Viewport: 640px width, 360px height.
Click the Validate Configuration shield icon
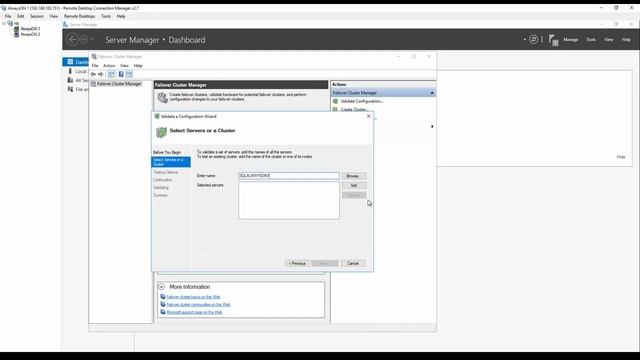coord(336,101)
